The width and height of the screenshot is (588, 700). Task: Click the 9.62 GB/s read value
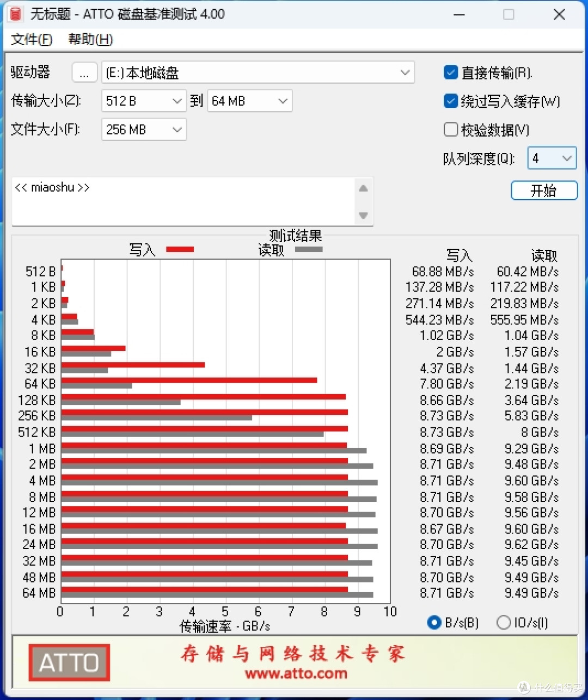click(531, 545)
